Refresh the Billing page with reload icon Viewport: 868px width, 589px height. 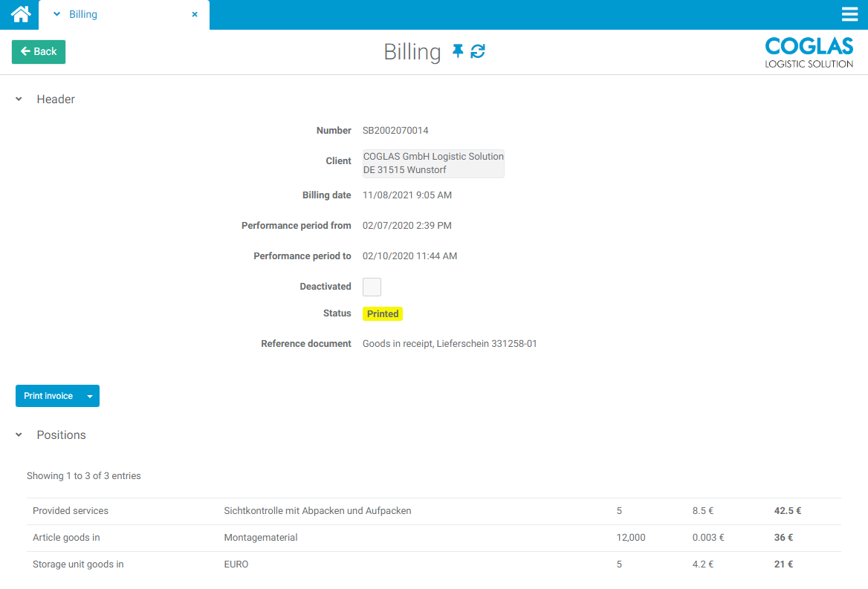point(478,51)
